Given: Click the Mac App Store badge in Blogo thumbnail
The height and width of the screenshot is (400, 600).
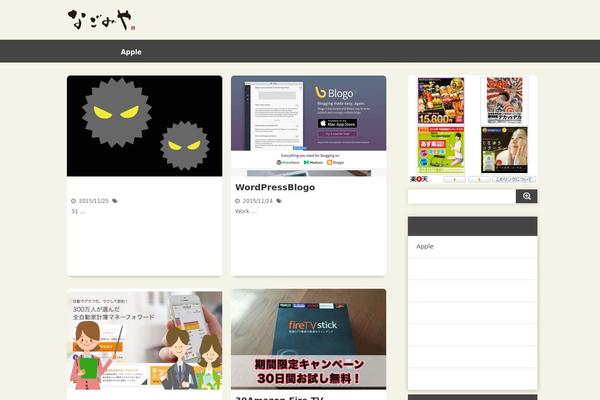Looking at the screenshot, I should (338, 123).
